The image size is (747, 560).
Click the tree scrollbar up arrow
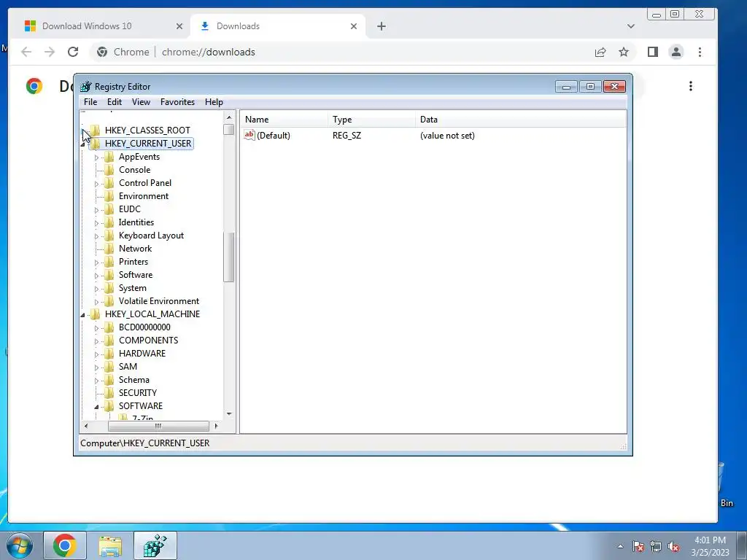coord(229,117)
